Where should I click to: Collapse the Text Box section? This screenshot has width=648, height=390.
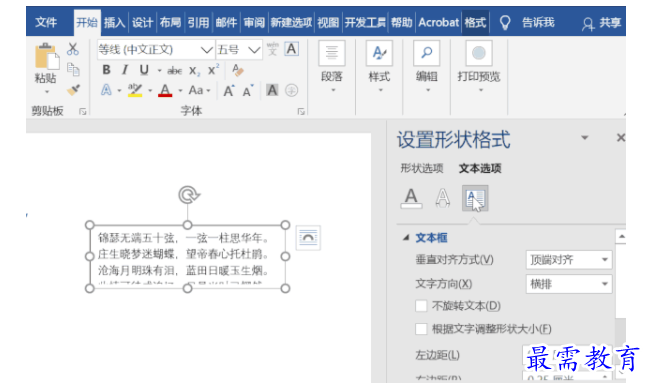pos(406,238)
